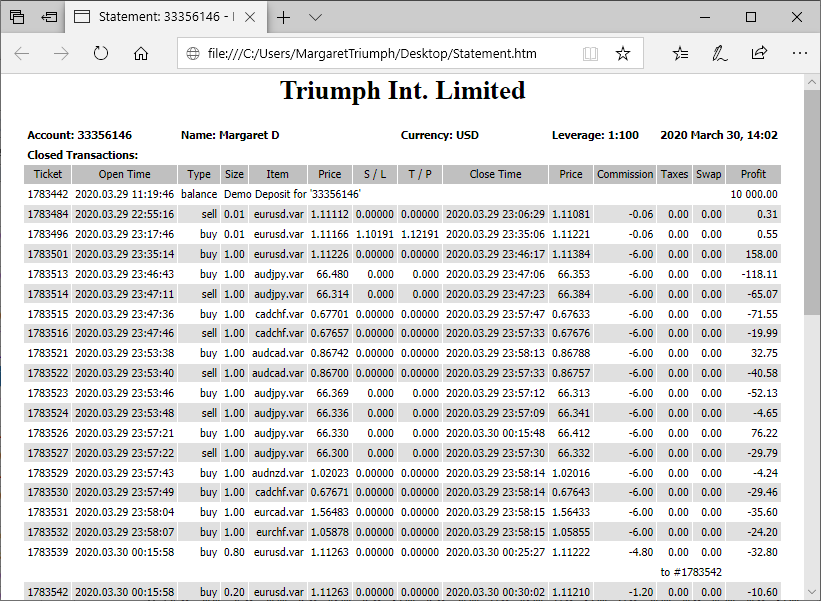Image resolution: width=821 pixels, height=601 pixels.
Task: Click audnzd.var item cell
Action: tap(278, 473)
